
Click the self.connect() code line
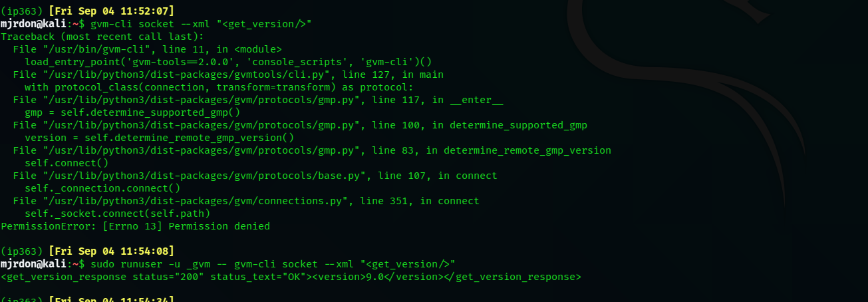(x=67, y=163)
